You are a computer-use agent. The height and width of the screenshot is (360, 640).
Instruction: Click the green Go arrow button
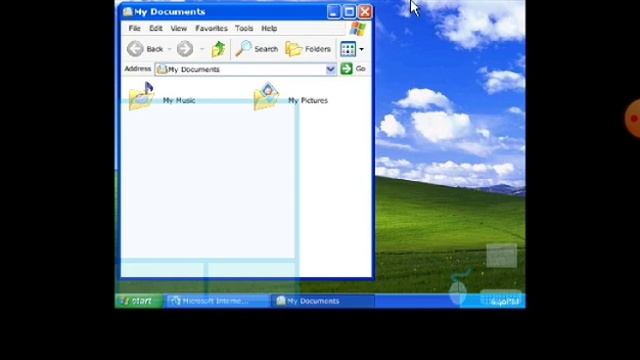coord(347,69)
